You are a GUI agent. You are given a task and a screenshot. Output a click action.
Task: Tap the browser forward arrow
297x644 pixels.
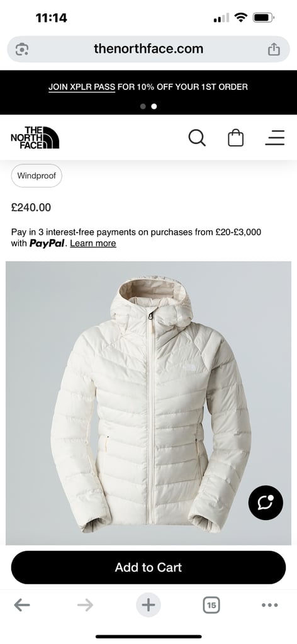pyautogui.click(x=85, y=605)
